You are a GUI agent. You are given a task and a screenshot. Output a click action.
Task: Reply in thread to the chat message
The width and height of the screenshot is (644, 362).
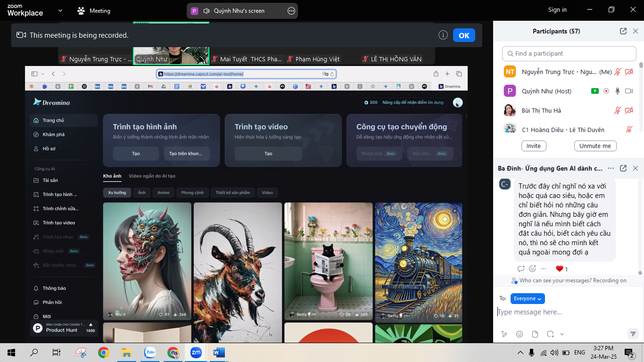pos(521,269)
